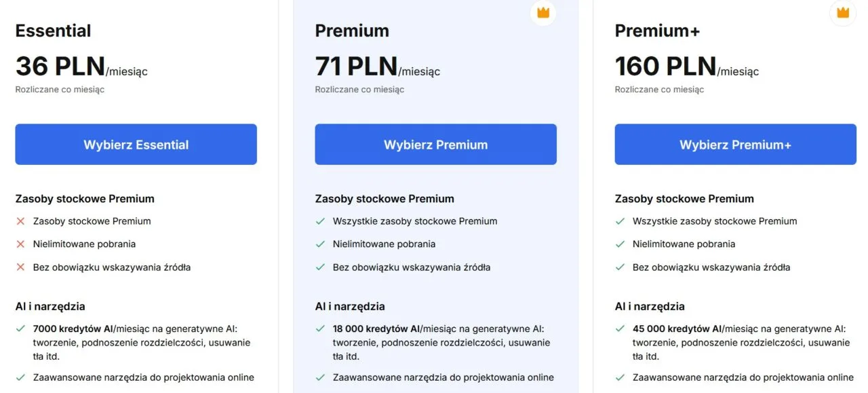The width and height of the screenshot is (868, 393).
Task: Click the red X beside Essential's Bez obowiązku wskazywania źródła
Action: [20, 267]
